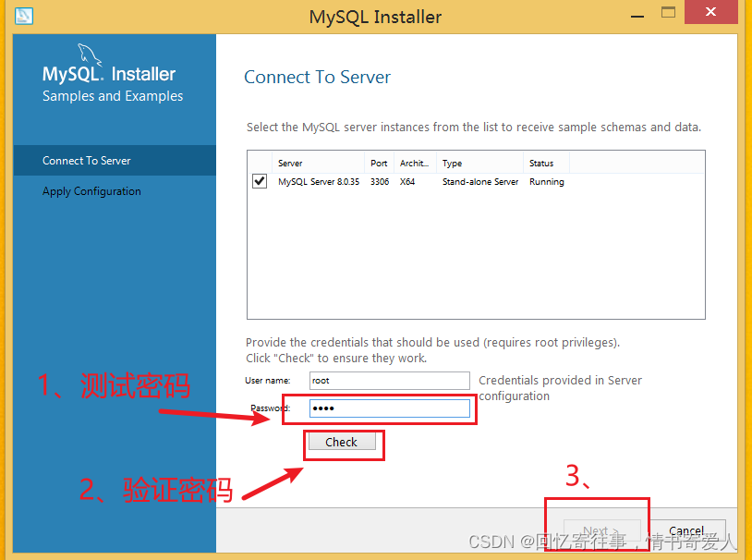Focus the Password input field

click(390, 408)
